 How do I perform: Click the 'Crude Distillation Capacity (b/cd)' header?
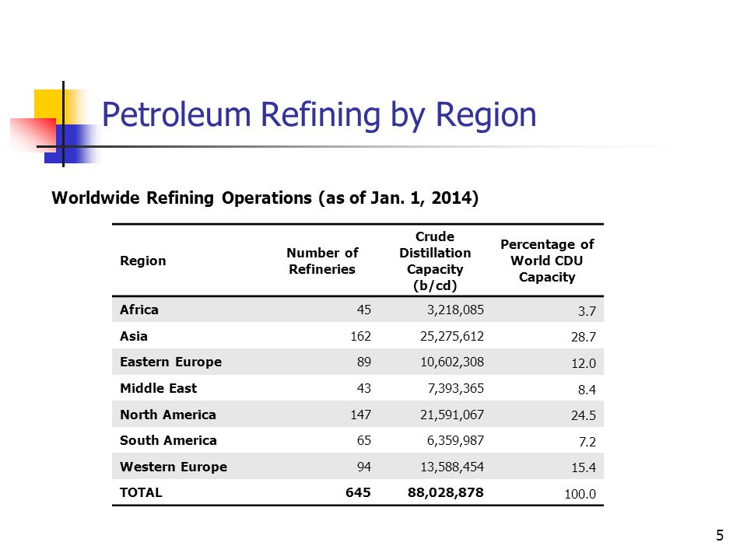pos(435,261)
